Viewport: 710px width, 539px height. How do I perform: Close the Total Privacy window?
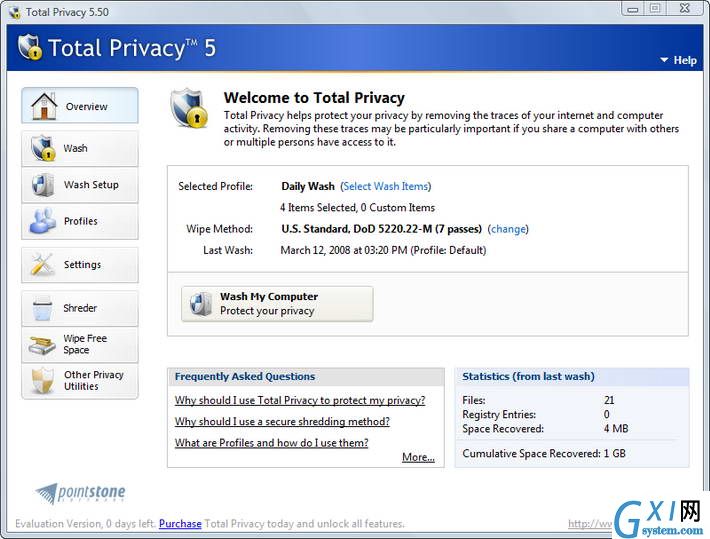point(685,9)
